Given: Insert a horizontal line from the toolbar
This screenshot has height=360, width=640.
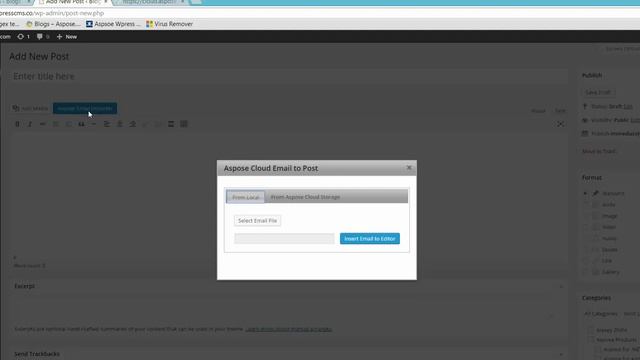Looking at the screenshot, I should click(94, 124).
